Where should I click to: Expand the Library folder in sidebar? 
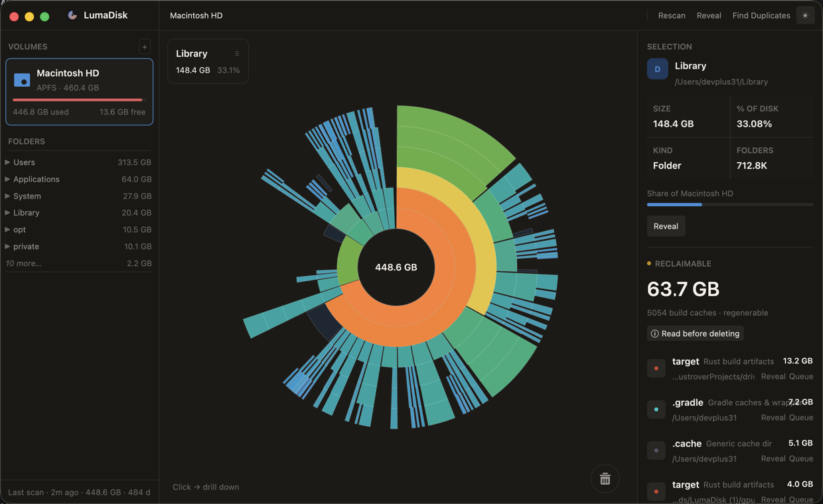coord(7,212)
